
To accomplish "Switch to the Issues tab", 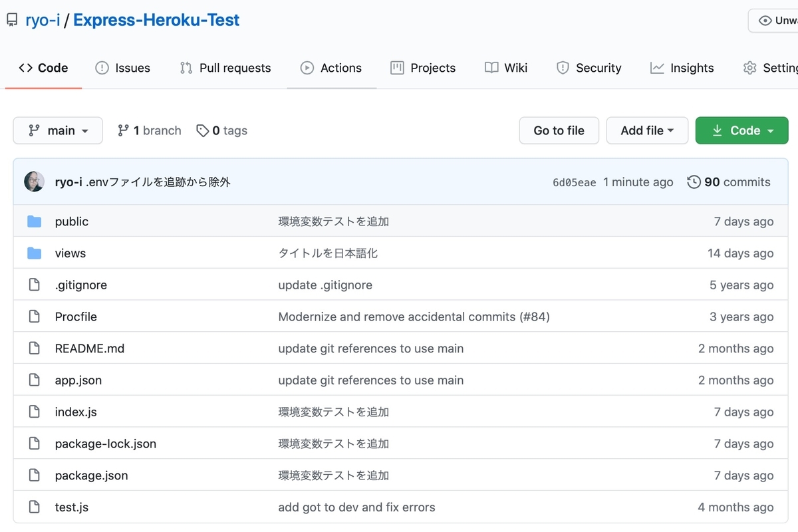I will (x=122, y=68).
